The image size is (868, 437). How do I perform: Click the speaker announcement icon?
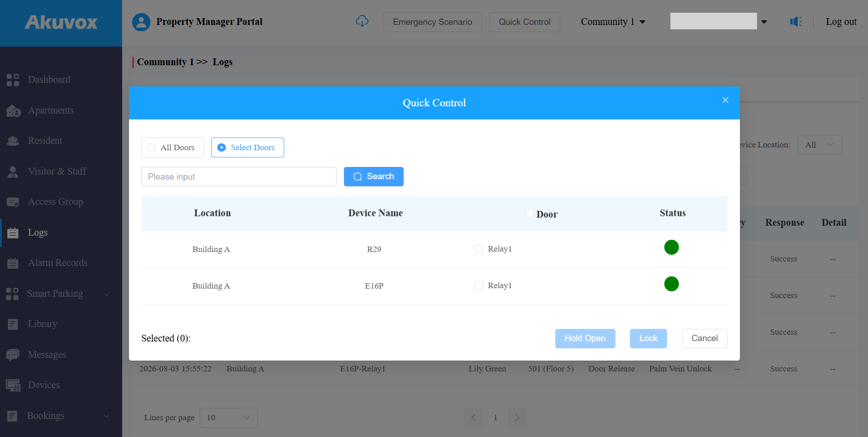point(796,21)
